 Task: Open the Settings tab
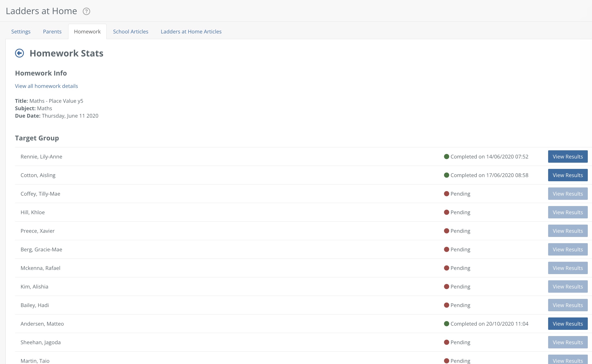click(21, 31)
